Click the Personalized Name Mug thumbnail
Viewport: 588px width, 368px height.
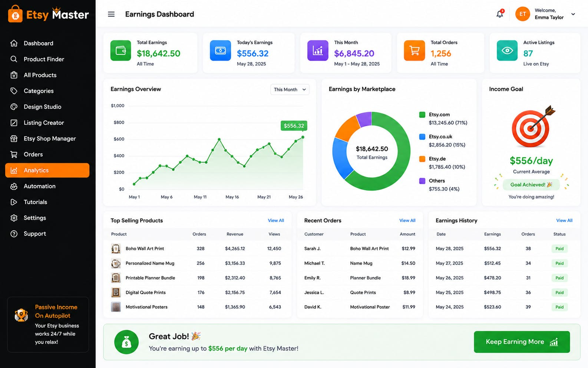(116, 263)
